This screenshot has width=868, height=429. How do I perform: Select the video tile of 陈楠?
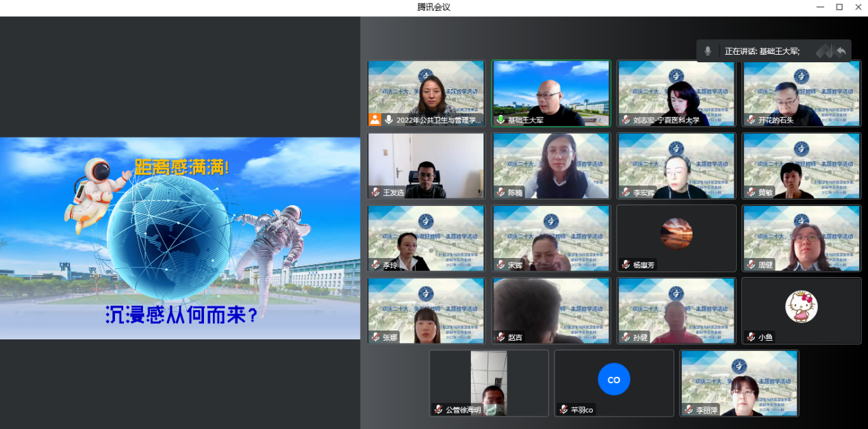point(551,164)
